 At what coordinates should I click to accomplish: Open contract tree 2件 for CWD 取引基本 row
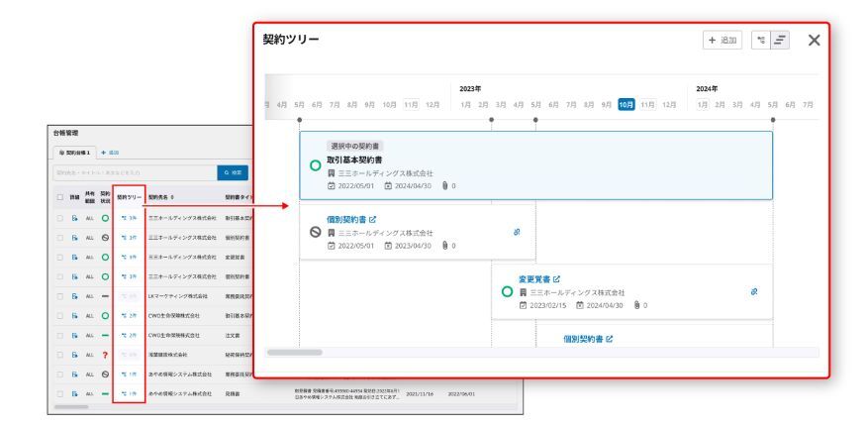click(x=129, y=316)
